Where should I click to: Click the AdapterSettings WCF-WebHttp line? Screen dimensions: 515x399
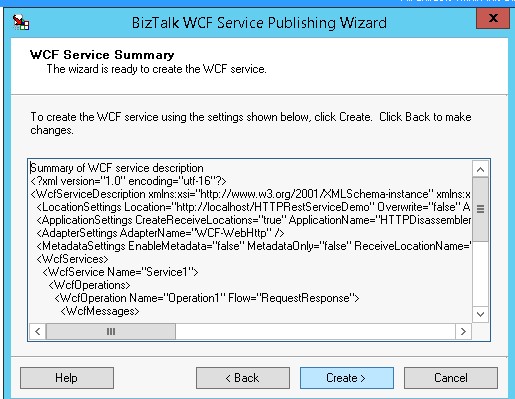(160, 233)
